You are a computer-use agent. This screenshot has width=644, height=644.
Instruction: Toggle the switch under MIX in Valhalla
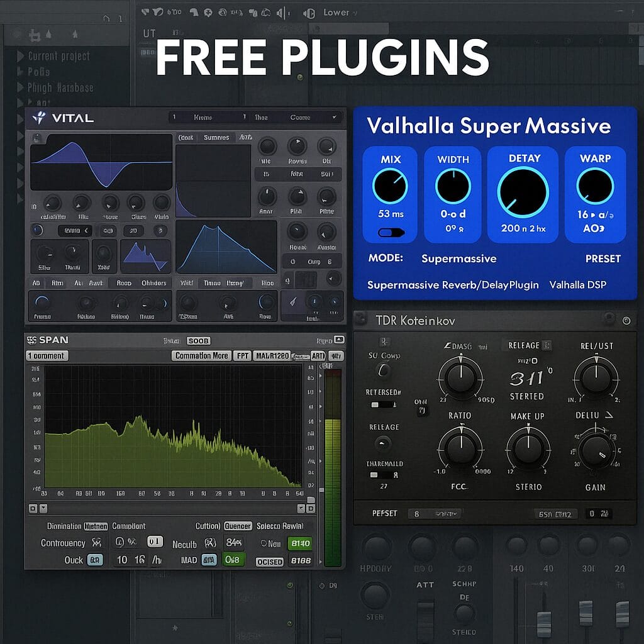tap(391, 233)
